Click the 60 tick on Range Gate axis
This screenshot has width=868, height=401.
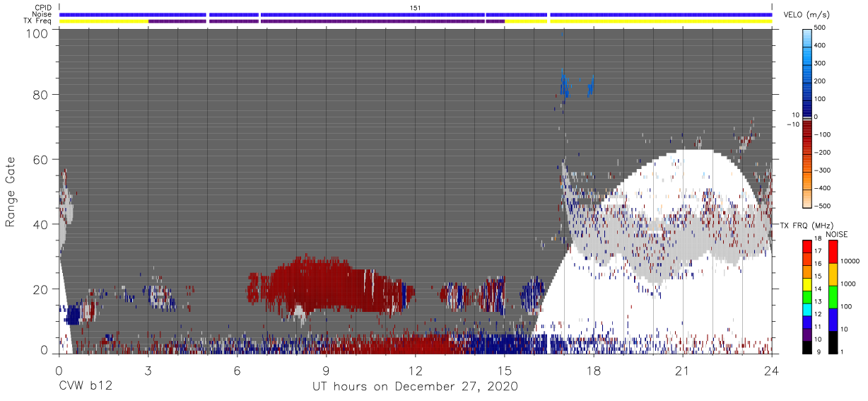pos(40,159)
